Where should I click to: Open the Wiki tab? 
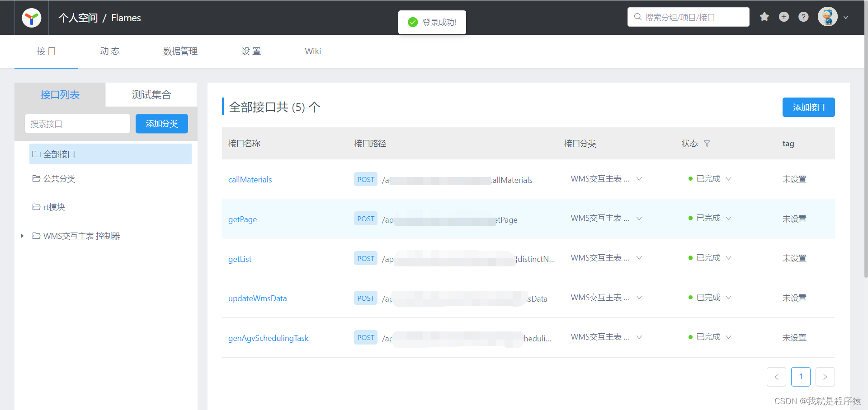coord(313,51)
